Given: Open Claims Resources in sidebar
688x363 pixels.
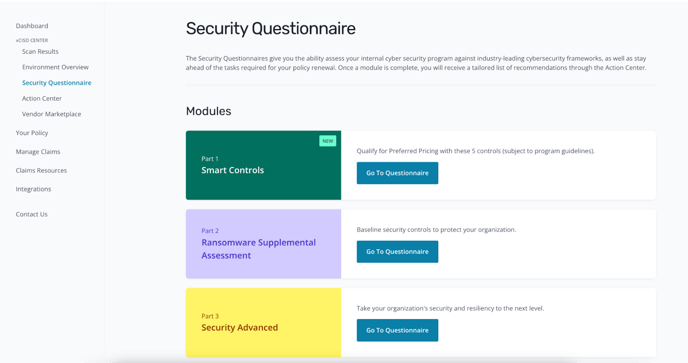Looking at the screenshot, I should pos(41,170).
